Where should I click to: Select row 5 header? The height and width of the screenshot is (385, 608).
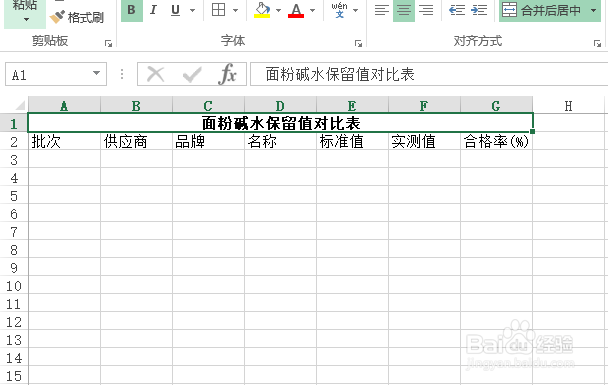[14, 196]
